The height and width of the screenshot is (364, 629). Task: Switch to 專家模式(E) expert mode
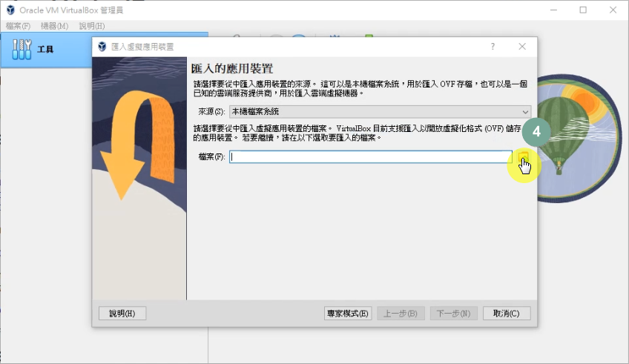pos(348,314)
